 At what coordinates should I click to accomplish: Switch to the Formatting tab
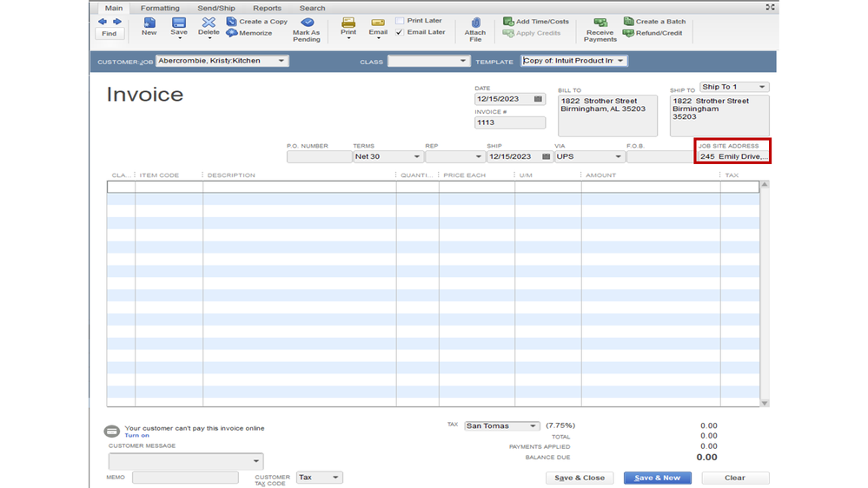pos(160,8)
